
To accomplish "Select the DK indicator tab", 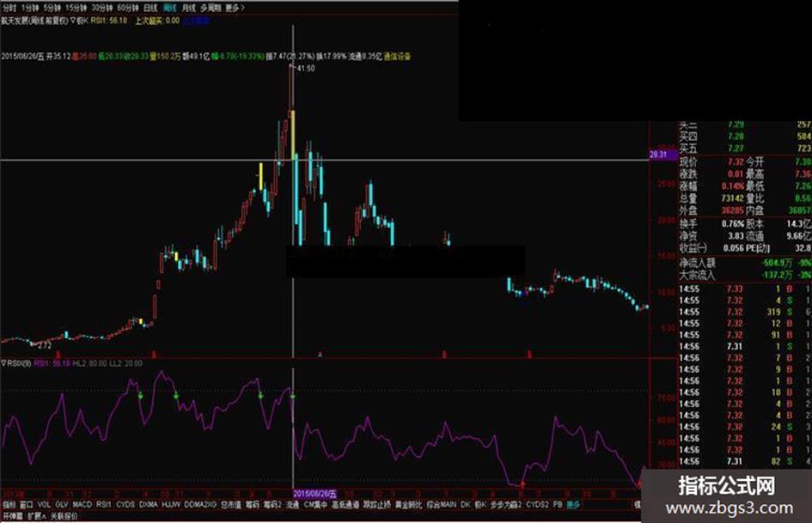I will (x=466, y=504).
